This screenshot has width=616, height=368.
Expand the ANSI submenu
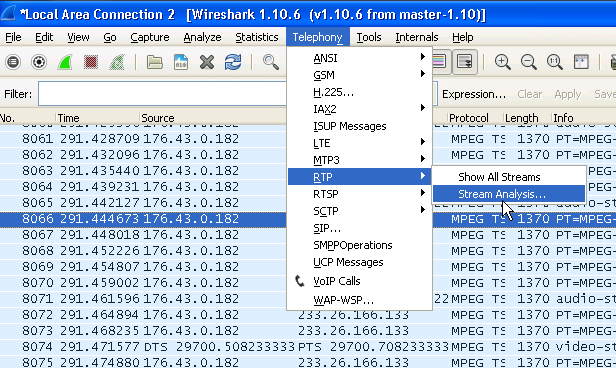click(359, 58)
